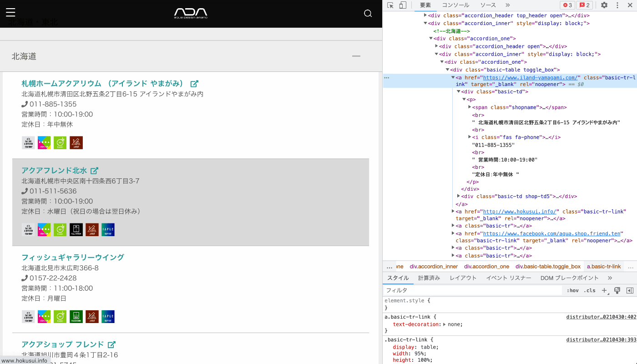The image size is (637, 364).
Task: Click Nature Aquarium badge under 札幌ホームアクアリウム
Action: [28, 143]
